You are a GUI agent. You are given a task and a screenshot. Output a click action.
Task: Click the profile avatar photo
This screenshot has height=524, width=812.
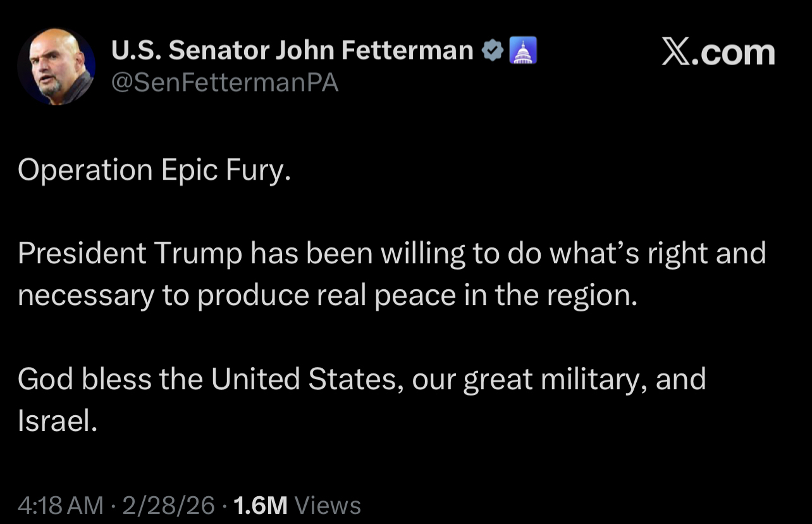tap(57, 66)
